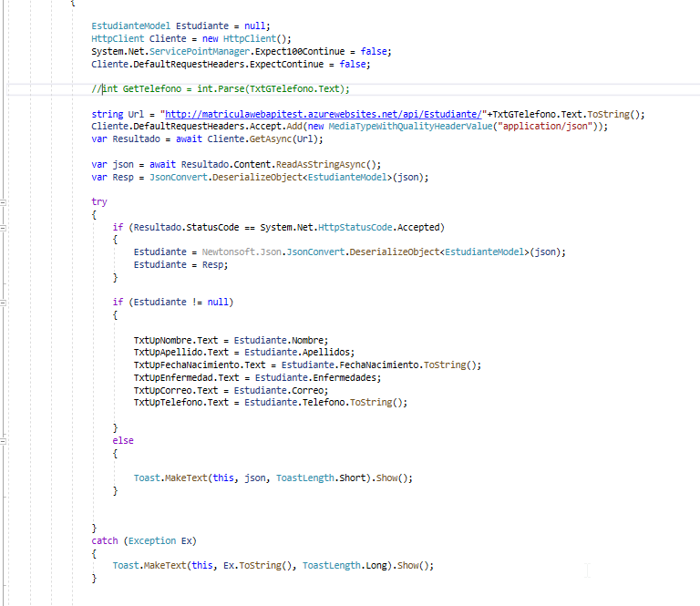The width and height of the screenshot is (700, 606).
Task: Click 'EstudianteModel' in the Estudiante = null line
Action: (131, 26)
